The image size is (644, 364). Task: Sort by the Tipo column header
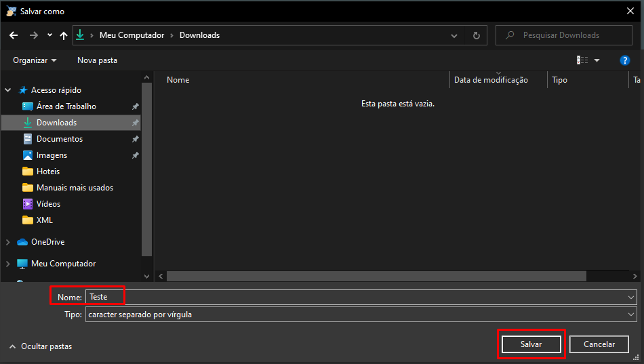[x=559, y=80]
